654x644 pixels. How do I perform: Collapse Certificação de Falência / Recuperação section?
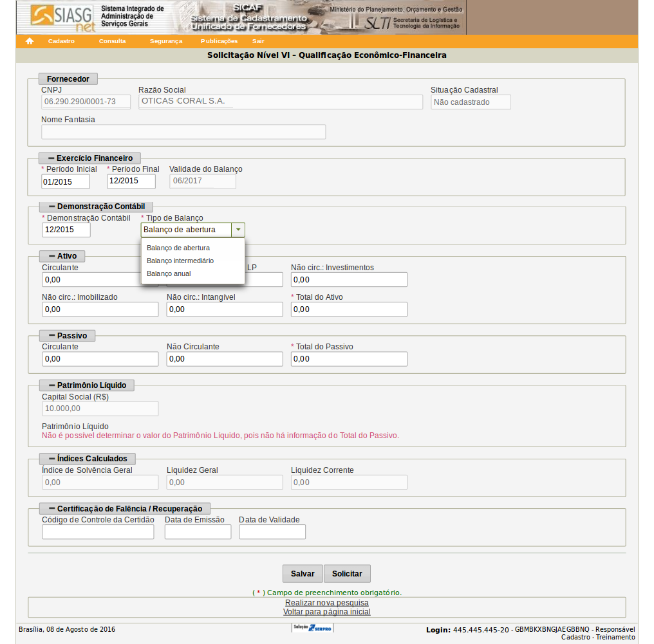tap(125, 508)
